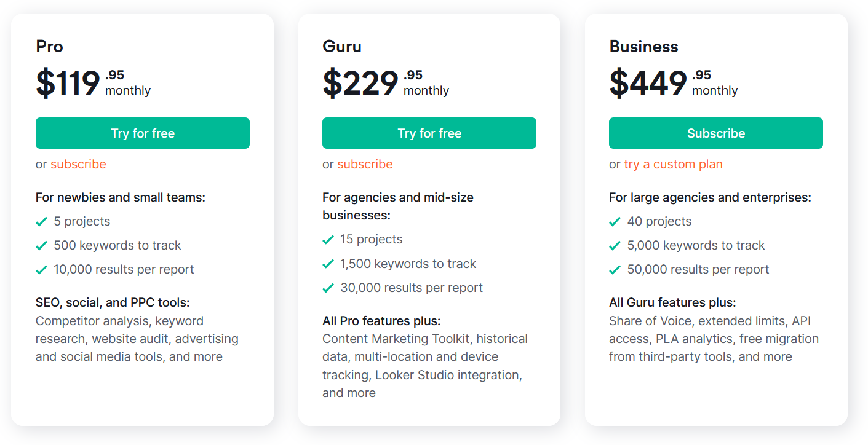The width and height of the screenshot is (868, 445).
Task: Click checkmark next to 10,000 results per report
Action: 42,269
